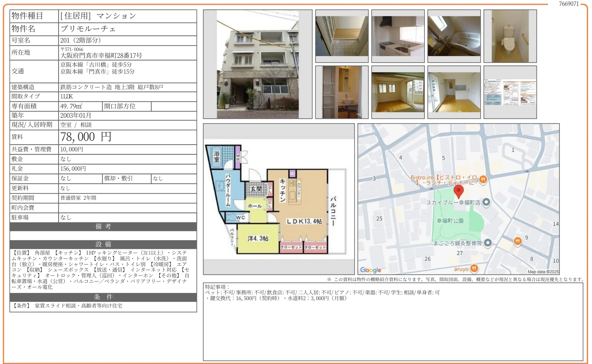Click 幸福町公園 park label on map

pos(450,221)
